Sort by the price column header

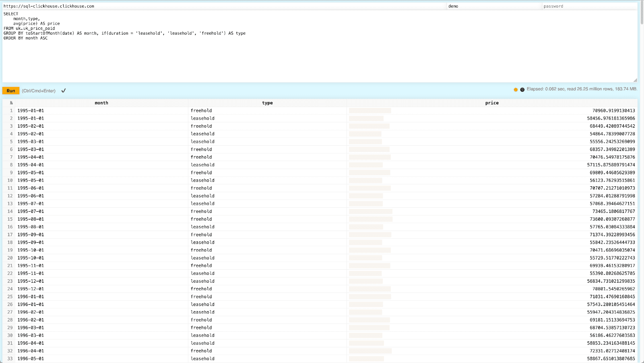point(492,103)
